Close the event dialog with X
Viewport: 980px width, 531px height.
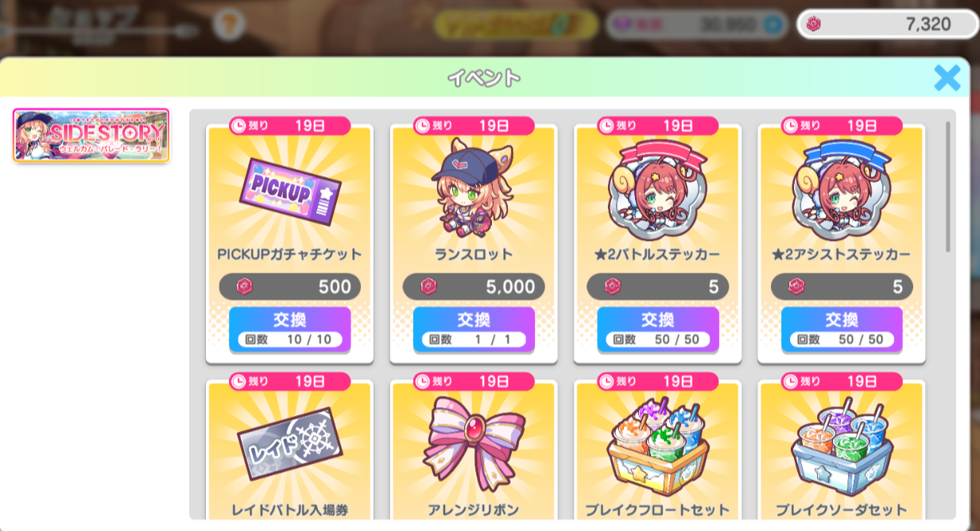pos(947,77)
